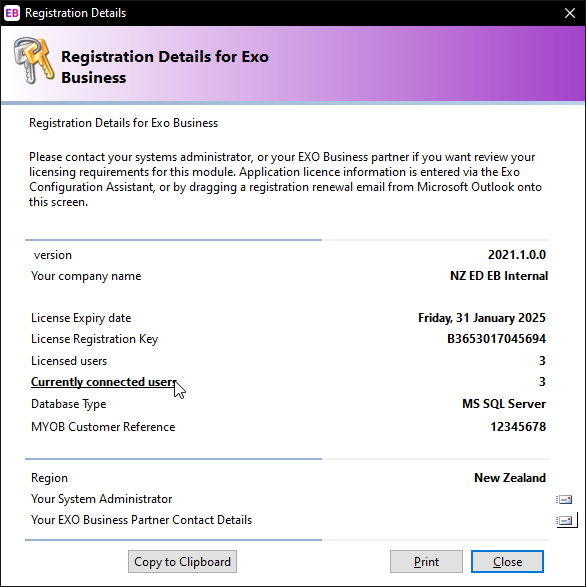Click the Your EXO Business Partner Contact Details label

click(x=142, y=520)
